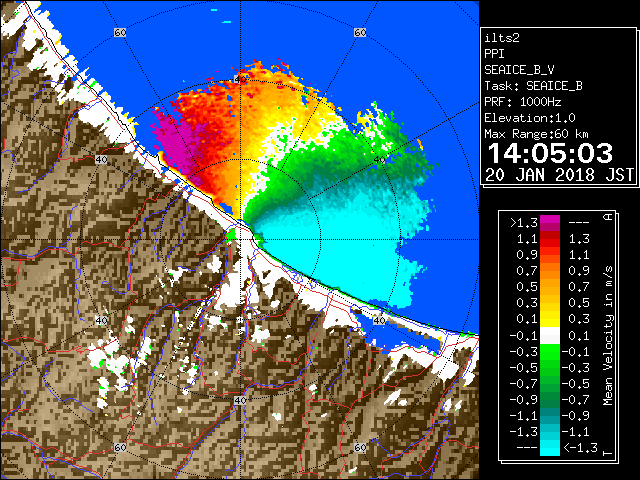Click the "14:05:03" timestamp
This screenshot has height=480, width=640.
(550, 153)
